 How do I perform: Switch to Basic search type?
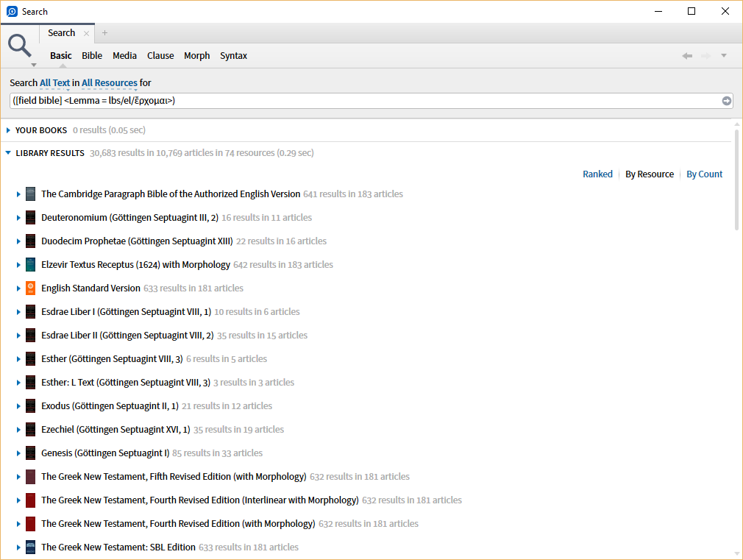click(60, 55)
